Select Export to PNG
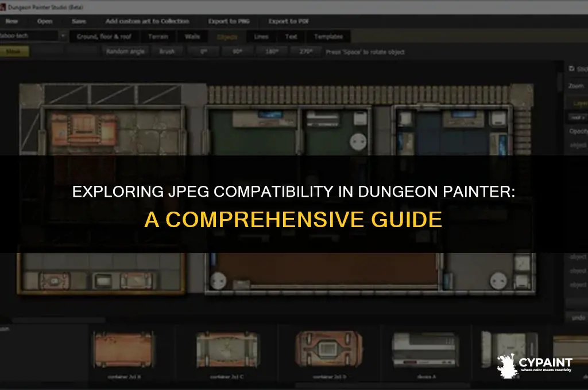 (229, 21)
